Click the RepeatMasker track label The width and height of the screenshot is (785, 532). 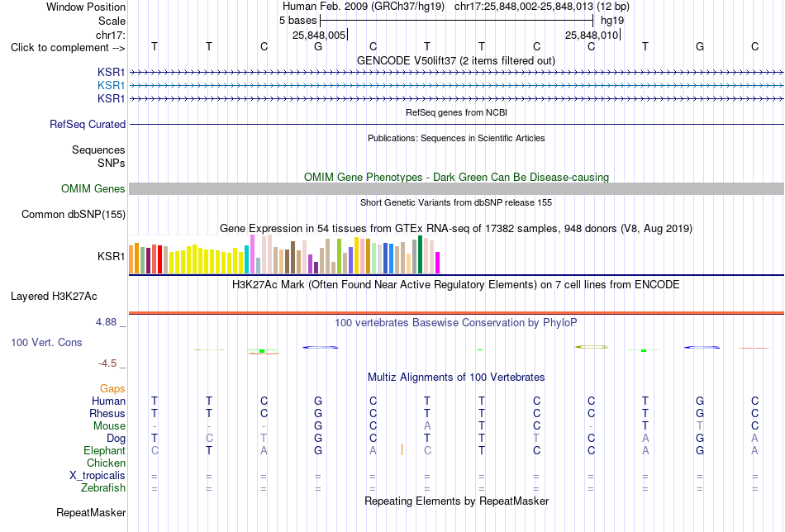(x=91, y=512)
